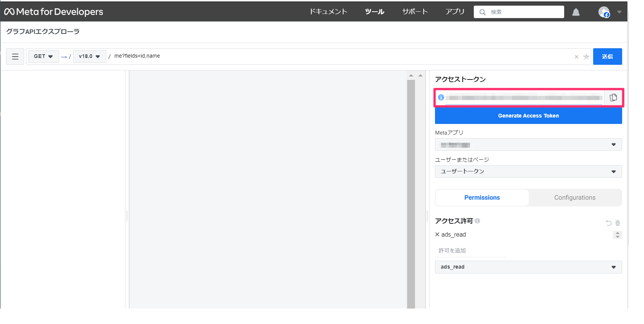Clear the query with the x icon
Image resolution: width=644 pixels, height=324 pixels.
click(576, 57)
